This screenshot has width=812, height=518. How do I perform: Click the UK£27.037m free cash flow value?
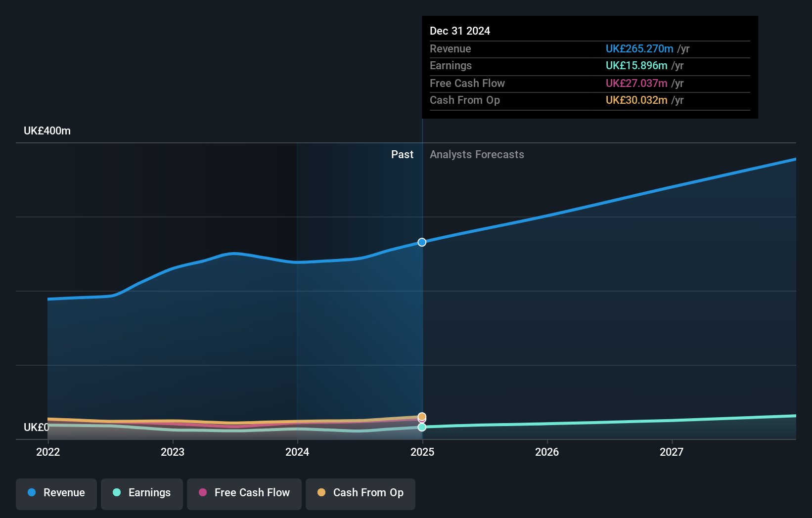pyautogui.click(x=636, y=84)
